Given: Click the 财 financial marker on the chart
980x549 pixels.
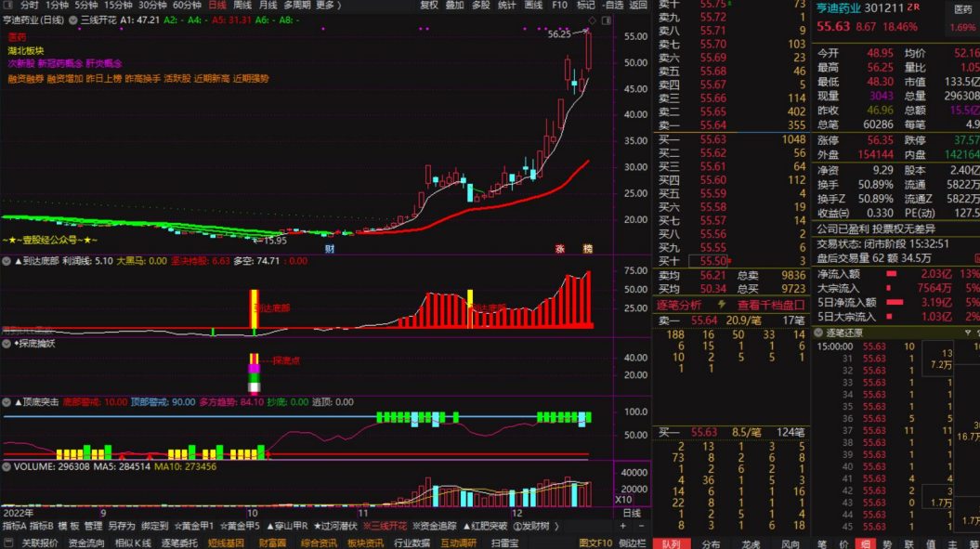Looking at the screenshot, I should 329,249.
